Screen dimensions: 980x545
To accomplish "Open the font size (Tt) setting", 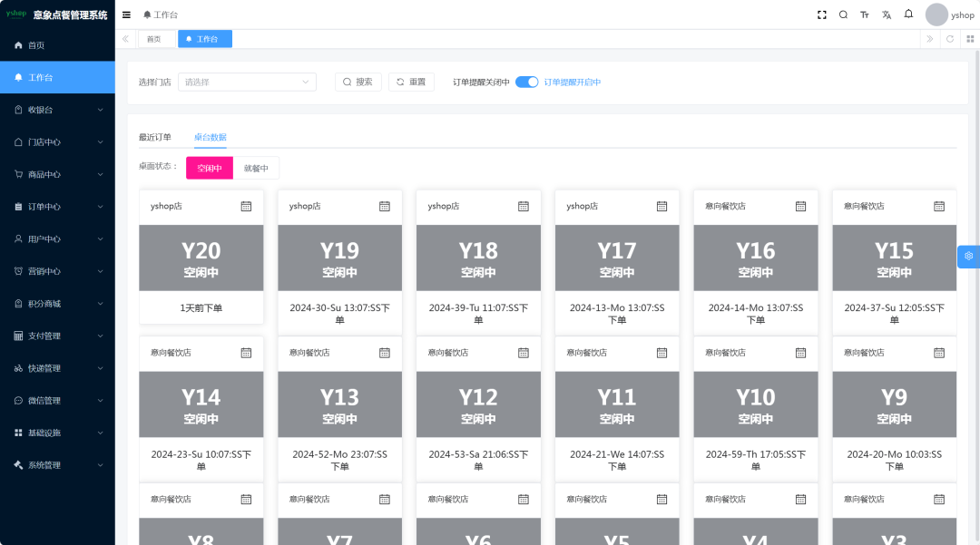I will click(865, 15).
